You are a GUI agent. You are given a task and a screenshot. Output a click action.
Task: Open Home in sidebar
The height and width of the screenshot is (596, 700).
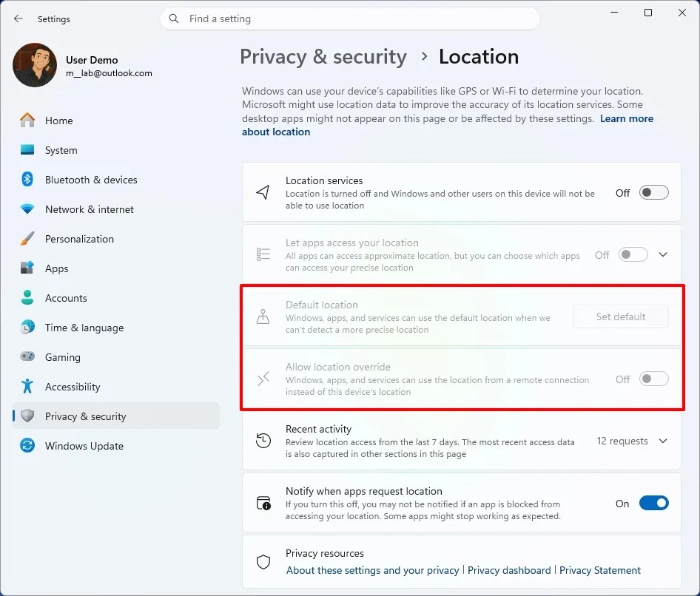116,121
